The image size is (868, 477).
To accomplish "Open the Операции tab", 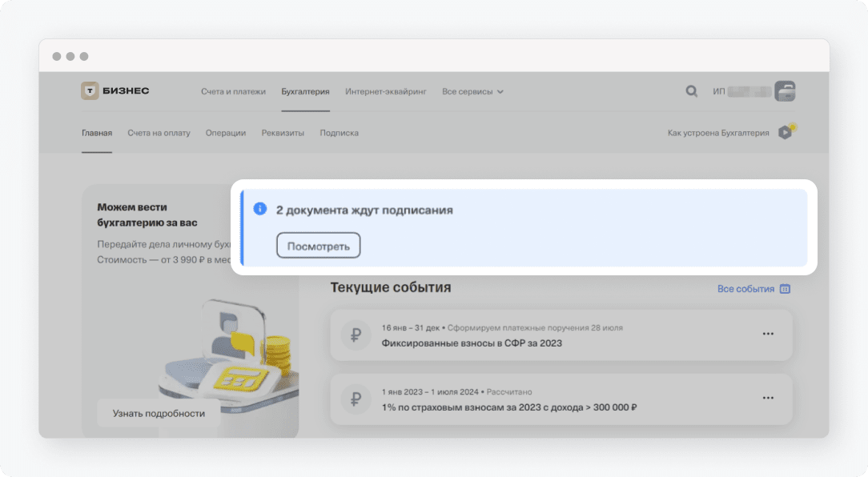I will pos(225,133).
